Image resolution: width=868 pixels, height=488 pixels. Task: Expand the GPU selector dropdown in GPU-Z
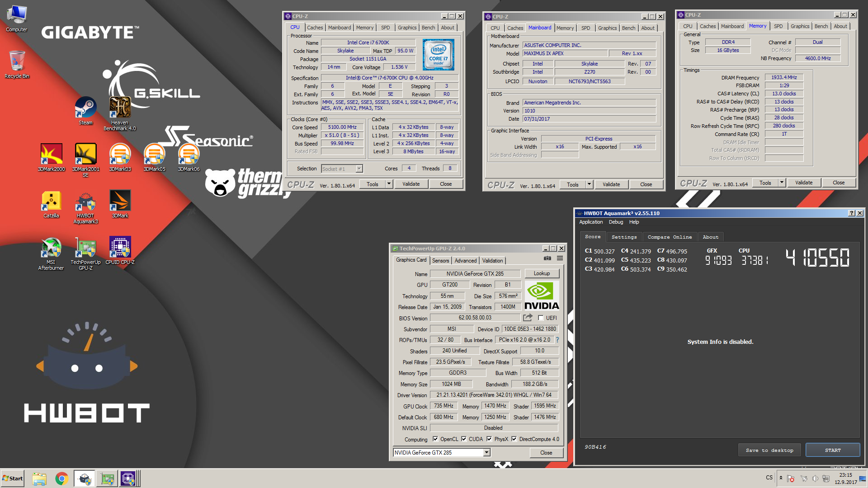[x=486, y=452]
